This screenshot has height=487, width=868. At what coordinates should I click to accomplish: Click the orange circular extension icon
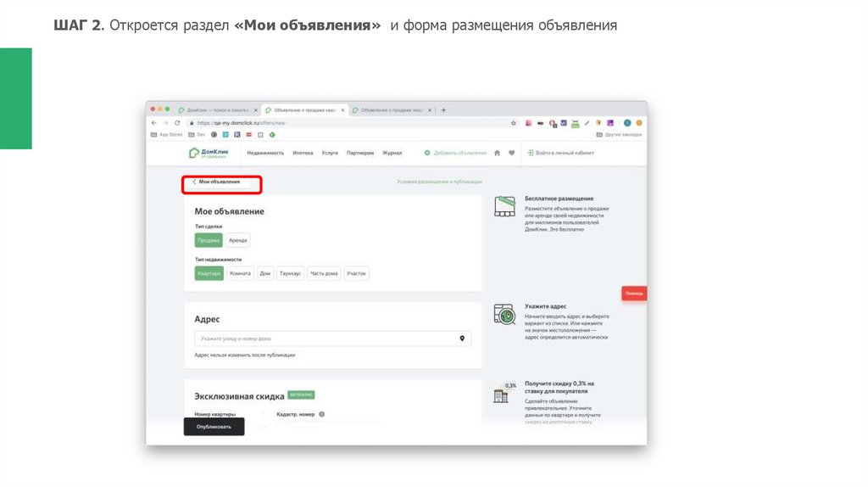coord(639,123)
